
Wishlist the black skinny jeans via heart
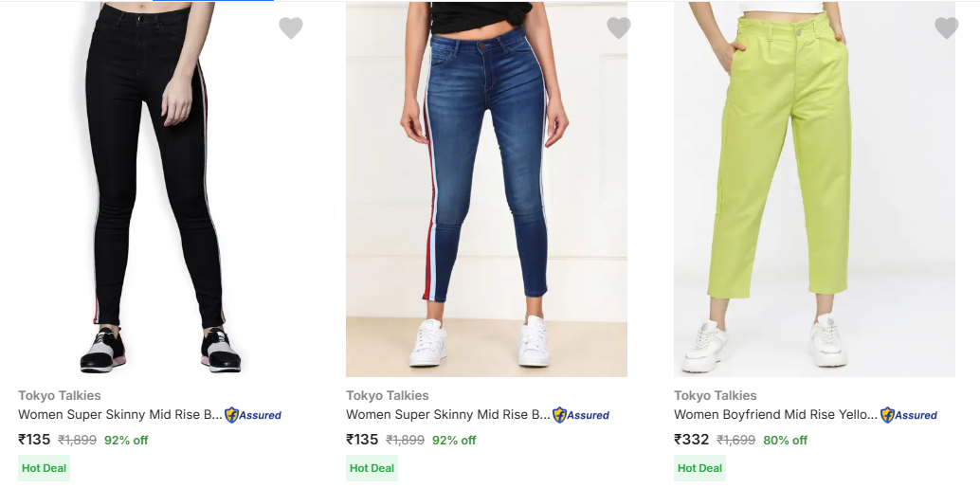[291, 28]
